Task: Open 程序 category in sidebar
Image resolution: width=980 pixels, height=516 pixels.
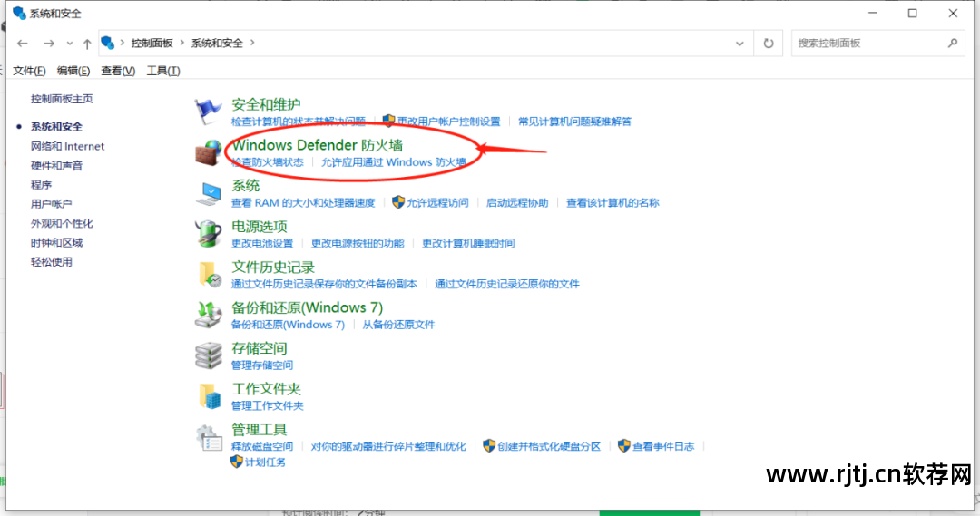Action: (41, 185)
